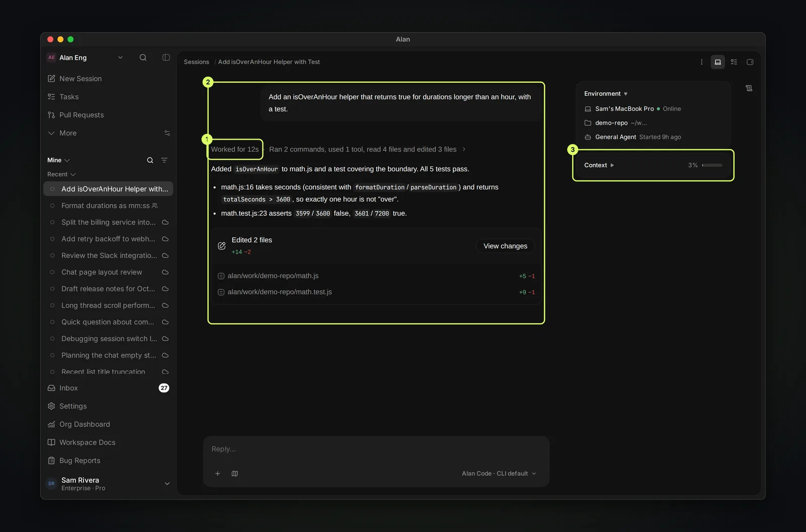Go to Sessions breadcrumb
Viewport: 806px width, 532px height.
[196, 62]
